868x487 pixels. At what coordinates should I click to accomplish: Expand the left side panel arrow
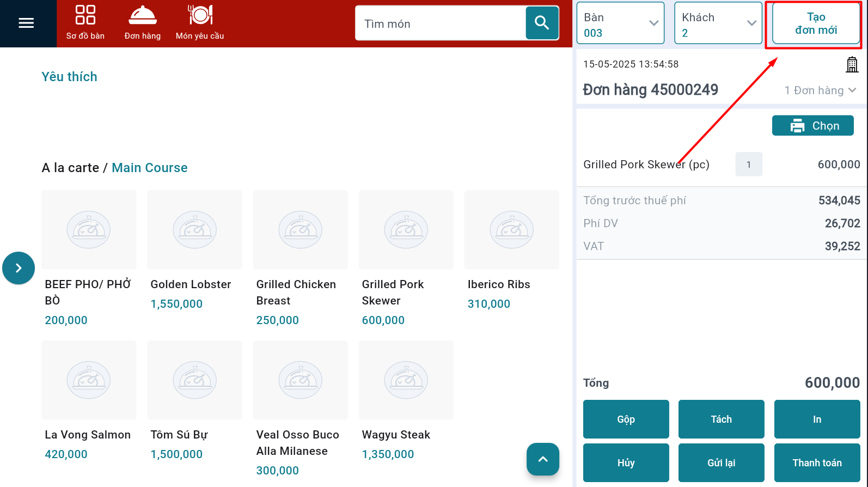(x=19, y=268)
